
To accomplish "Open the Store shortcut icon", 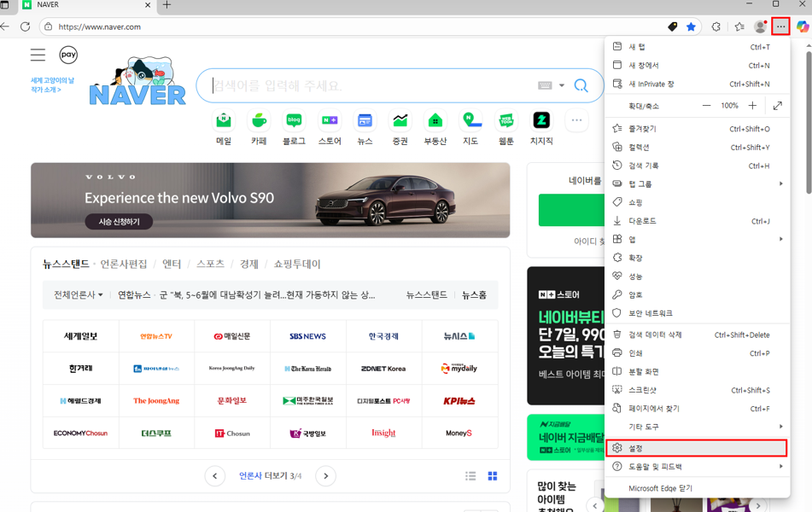I will coord(330,120).
